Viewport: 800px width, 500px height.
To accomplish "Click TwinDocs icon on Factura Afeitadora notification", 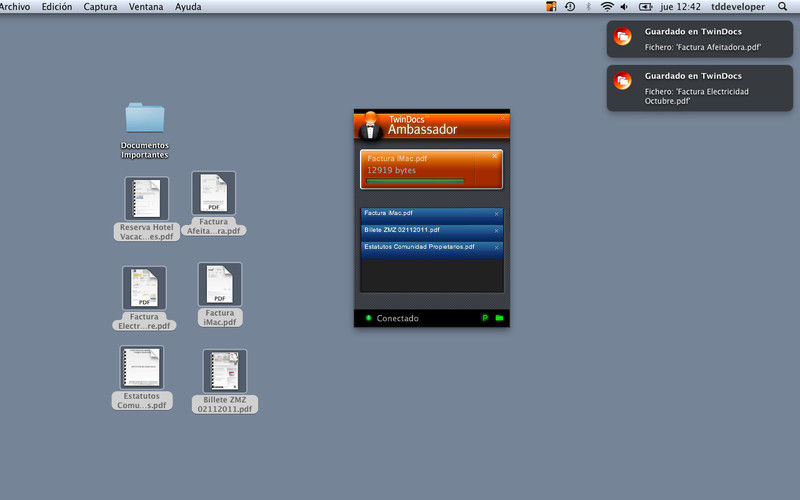I will 622,36.
